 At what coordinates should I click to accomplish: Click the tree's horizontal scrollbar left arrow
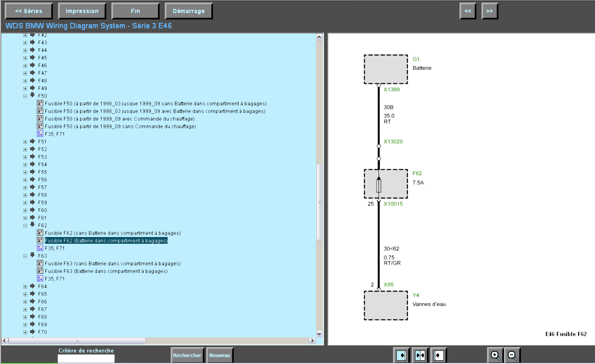5,341
